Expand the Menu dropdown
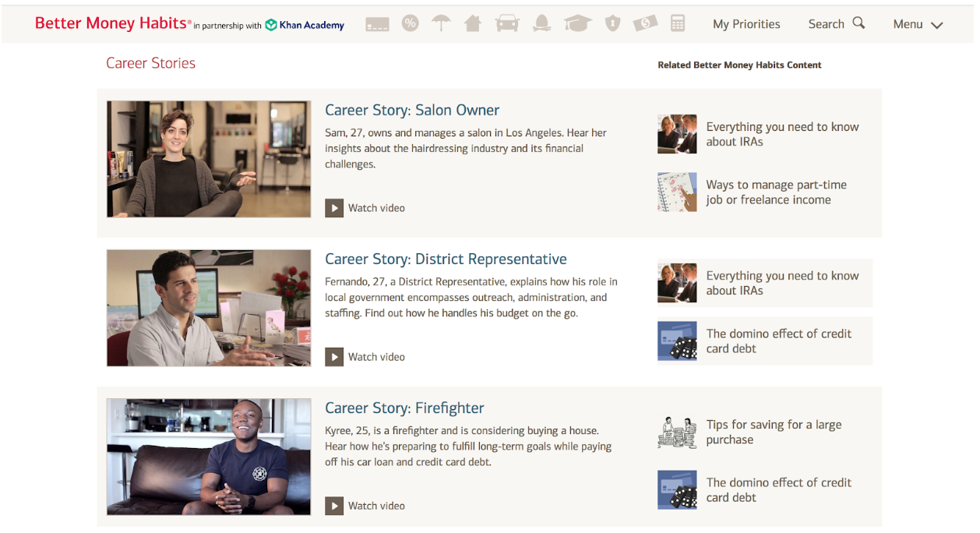The width and height of the screenshot is (980, 533). 918,24
